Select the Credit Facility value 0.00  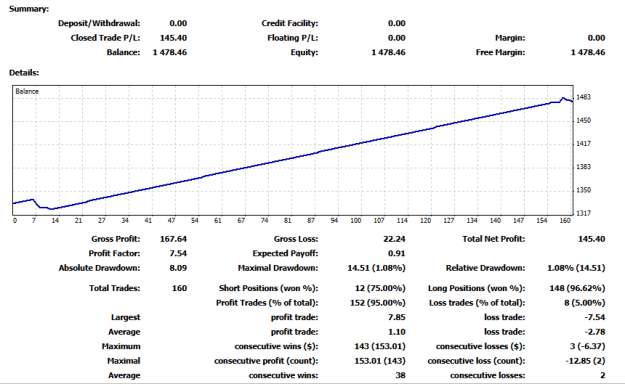point(397,23)
